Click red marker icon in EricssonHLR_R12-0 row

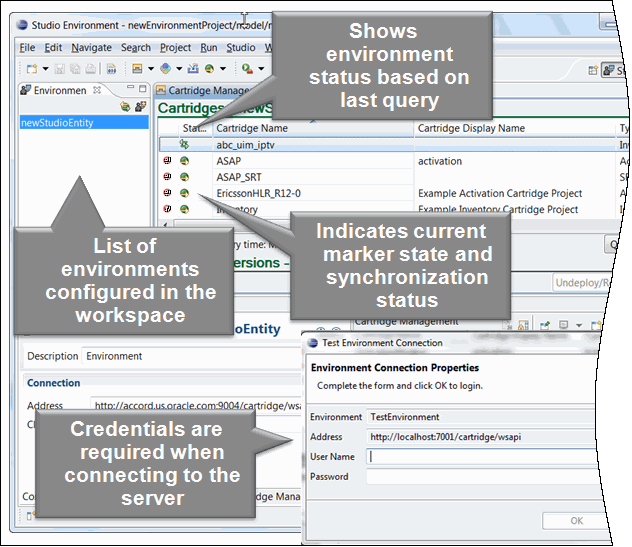click(167, 193)
